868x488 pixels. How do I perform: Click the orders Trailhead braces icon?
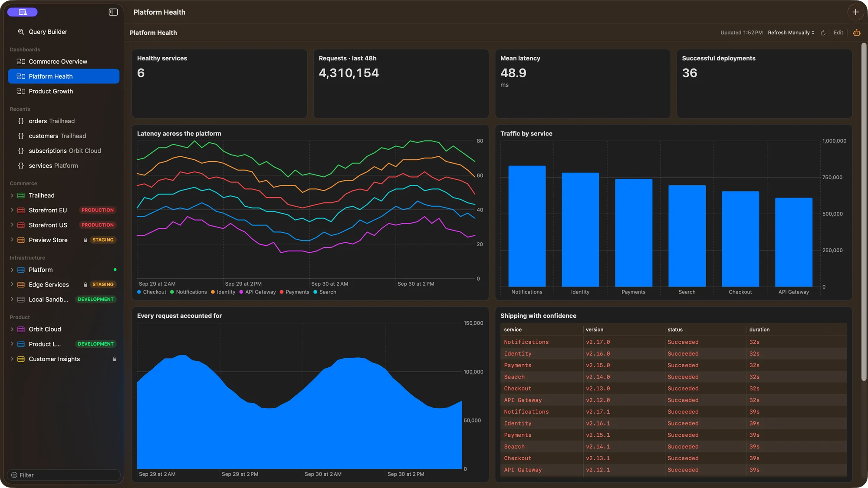(x=21, y=121)
